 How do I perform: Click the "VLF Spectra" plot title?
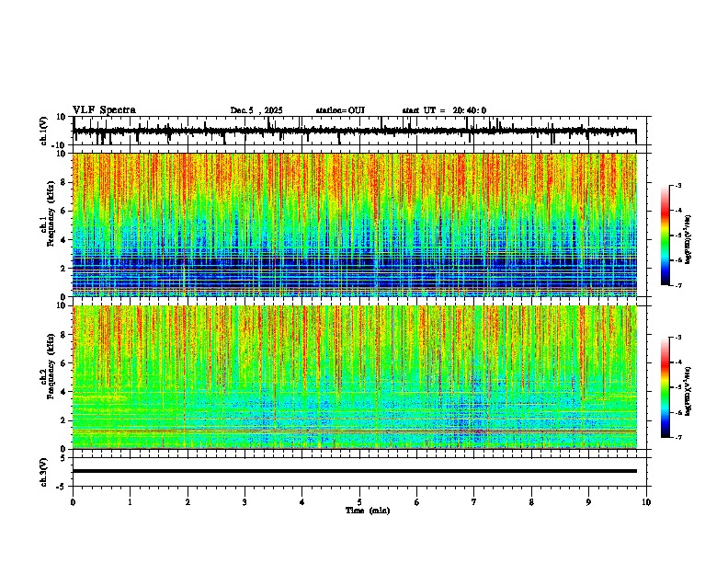pyautogui.click(x=104, y=110)
